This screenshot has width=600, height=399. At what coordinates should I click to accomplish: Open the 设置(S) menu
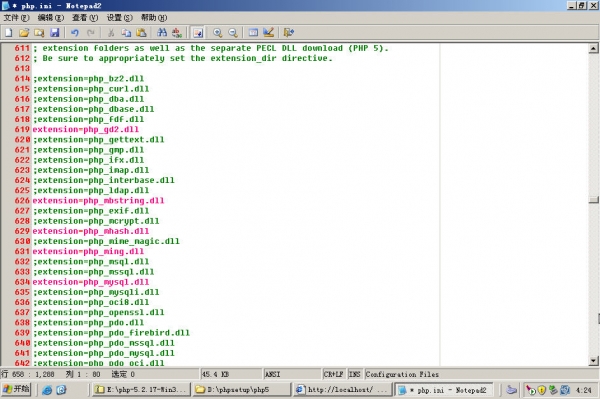(x=119, y=18)
